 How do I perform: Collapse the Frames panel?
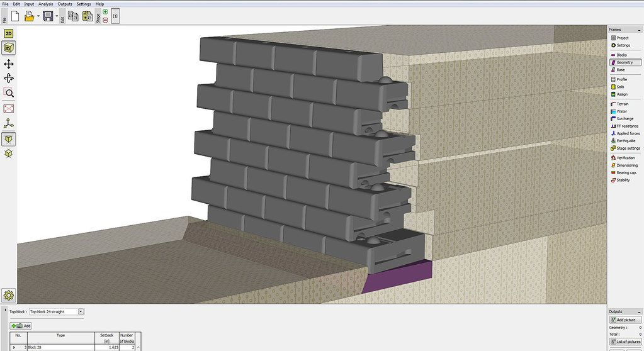coord(639,30)
